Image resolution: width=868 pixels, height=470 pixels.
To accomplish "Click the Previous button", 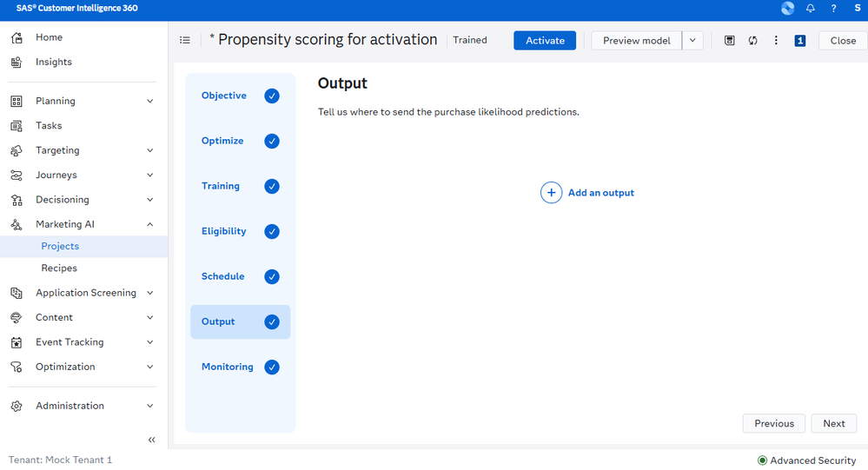I will [774, 423].
